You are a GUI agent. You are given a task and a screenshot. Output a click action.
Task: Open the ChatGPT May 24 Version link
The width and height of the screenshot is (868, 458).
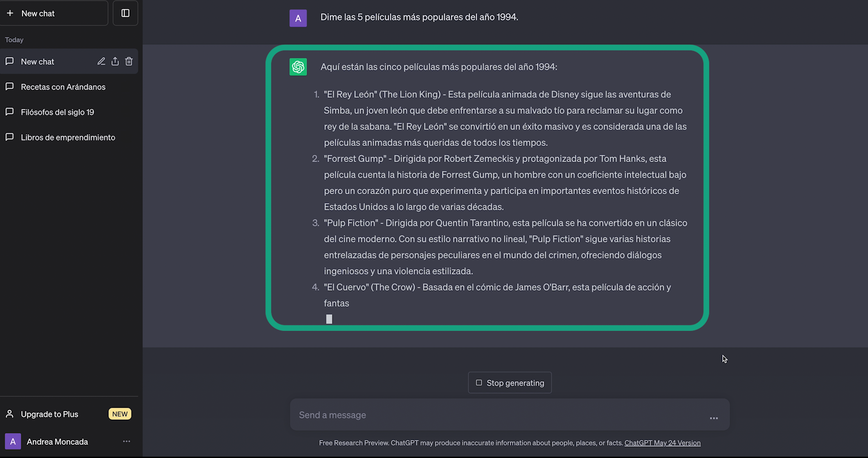click(x=662, y=443)
